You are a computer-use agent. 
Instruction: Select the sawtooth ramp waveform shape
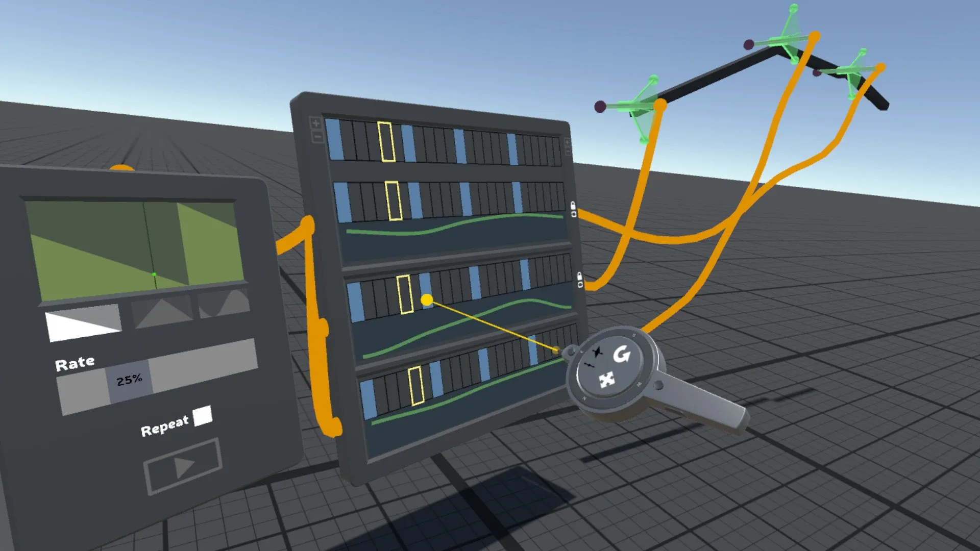pyautogui.click(x=84, y=323)
